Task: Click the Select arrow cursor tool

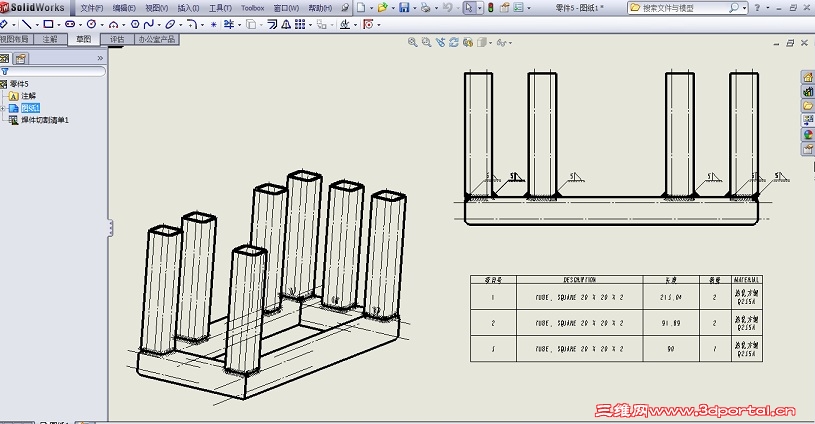Action: tap(469, 8)
